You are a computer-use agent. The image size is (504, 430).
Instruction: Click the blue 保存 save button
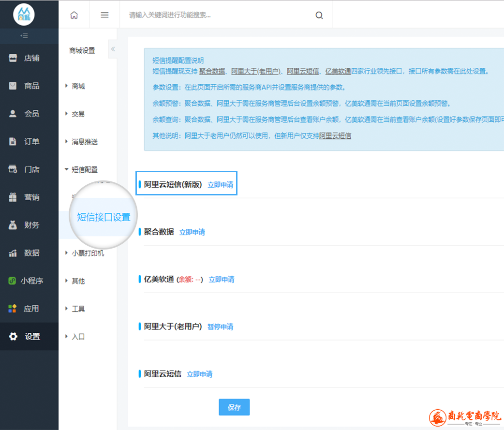pyautogui.click(x=234, y=407)
